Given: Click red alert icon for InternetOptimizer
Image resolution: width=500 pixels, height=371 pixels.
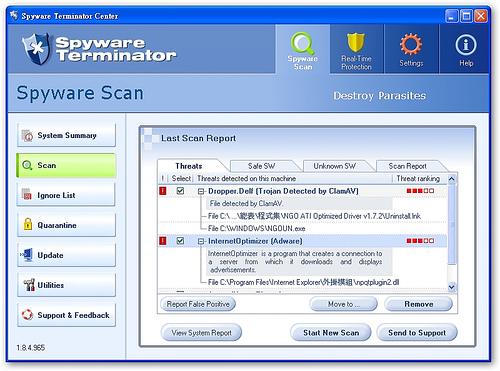Looking at the screenshot, I should (163, 241).
